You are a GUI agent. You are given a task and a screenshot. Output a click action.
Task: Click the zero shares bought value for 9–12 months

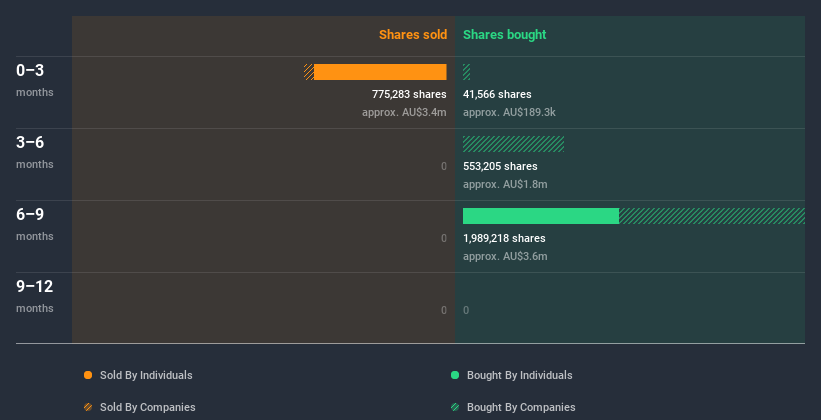466,311
